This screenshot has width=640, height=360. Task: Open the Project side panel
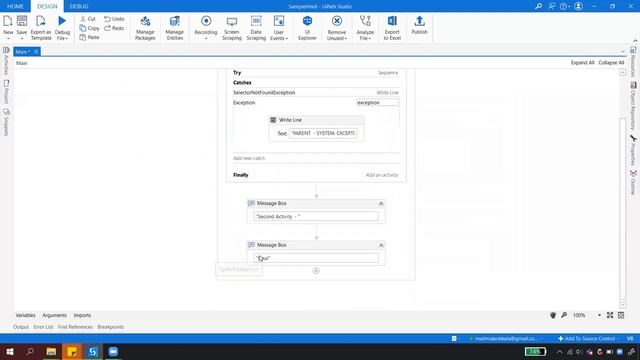(6, 91)
